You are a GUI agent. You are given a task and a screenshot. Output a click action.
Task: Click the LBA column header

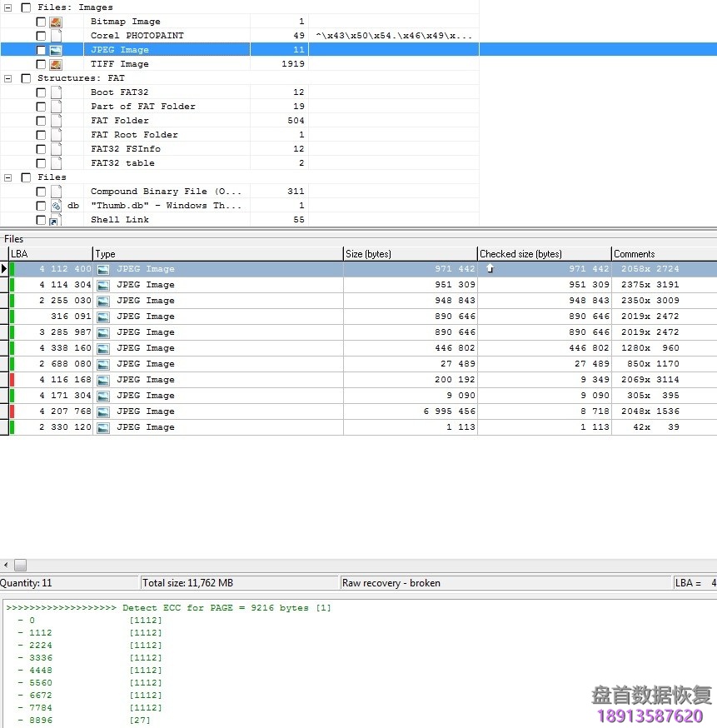click(x=48, y=254)
